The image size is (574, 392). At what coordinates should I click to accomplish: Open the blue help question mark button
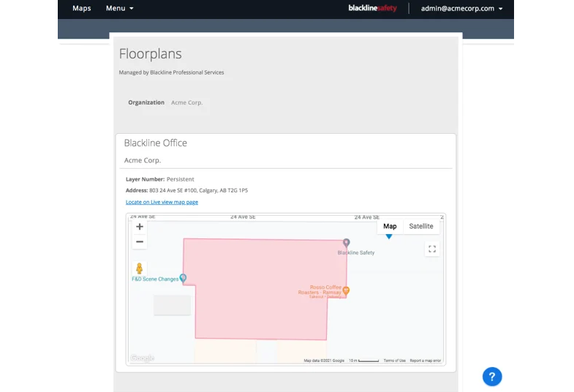tap(492, 377)
